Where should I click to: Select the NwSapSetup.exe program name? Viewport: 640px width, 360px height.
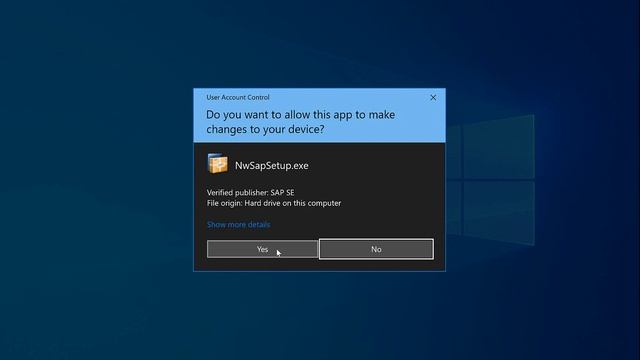click(271, 165)
